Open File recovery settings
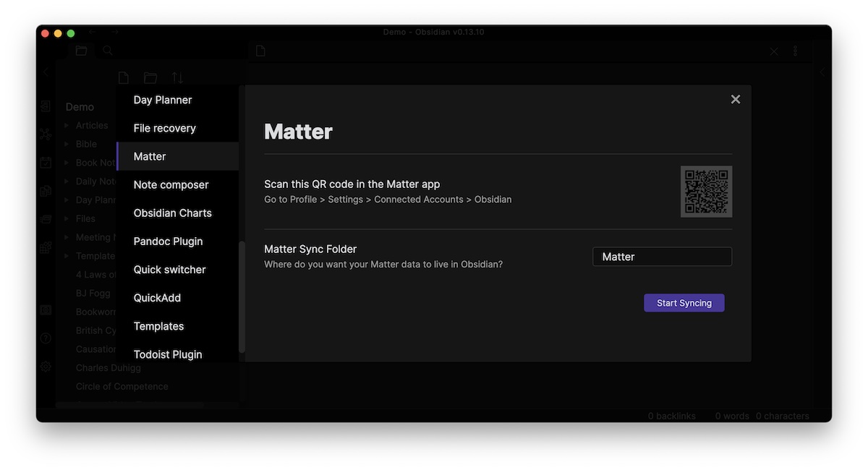This screenshot has width=868, height=470. 177,128
